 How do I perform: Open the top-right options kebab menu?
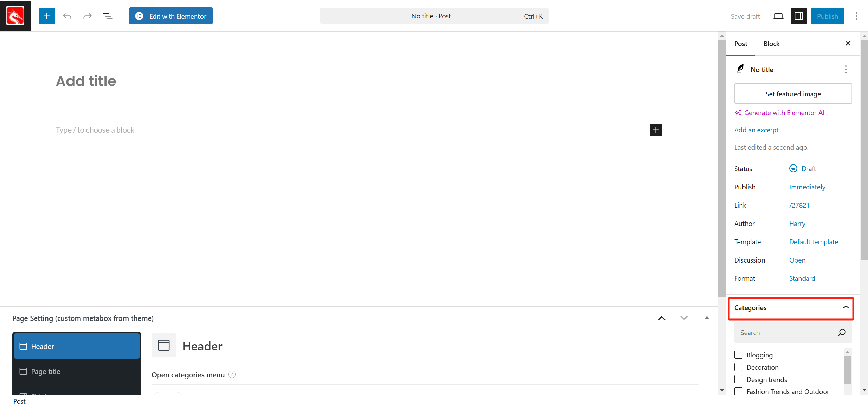point(856,16)
